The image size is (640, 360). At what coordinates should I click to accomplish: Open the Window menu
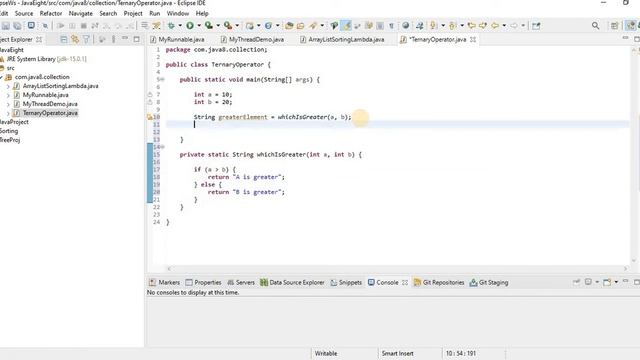click(178, 13)
